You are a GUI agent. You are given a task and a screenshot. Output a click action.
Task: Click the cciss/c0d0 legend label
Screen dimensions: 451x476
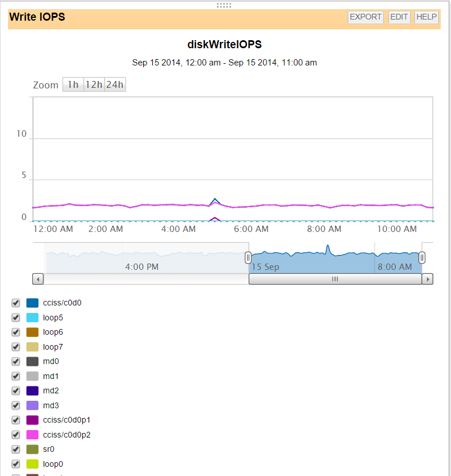pos(62,303)
